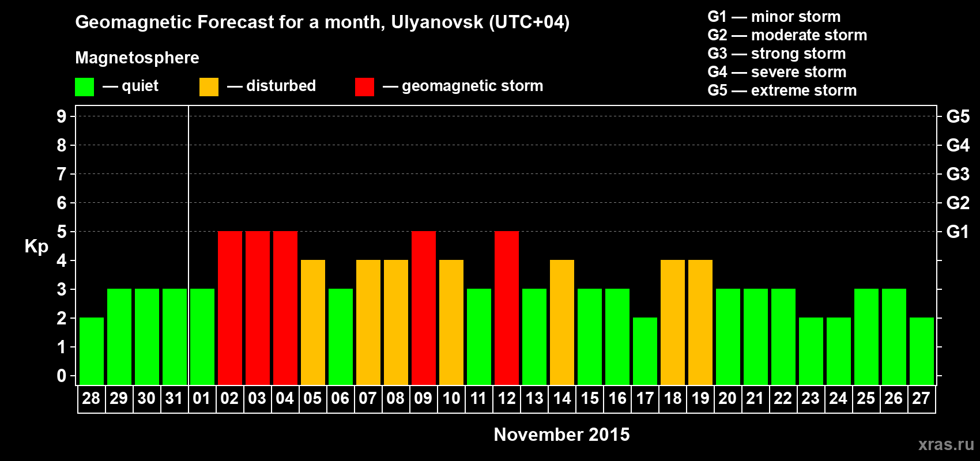This screenshot has width=980, height=461.
Task: Click the orange bar for November 19
Action: (x=700, y=322)
